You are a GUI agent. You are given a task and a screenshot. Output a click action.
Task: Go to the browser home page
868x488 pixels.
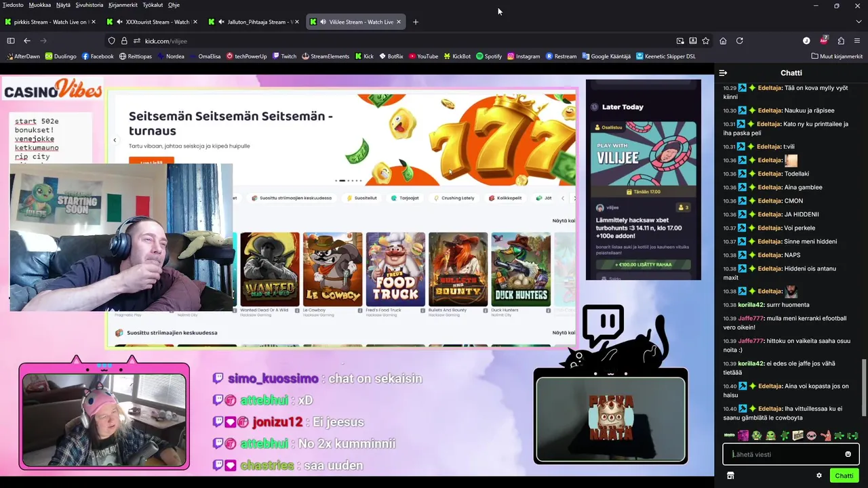(x=723, y=41)
